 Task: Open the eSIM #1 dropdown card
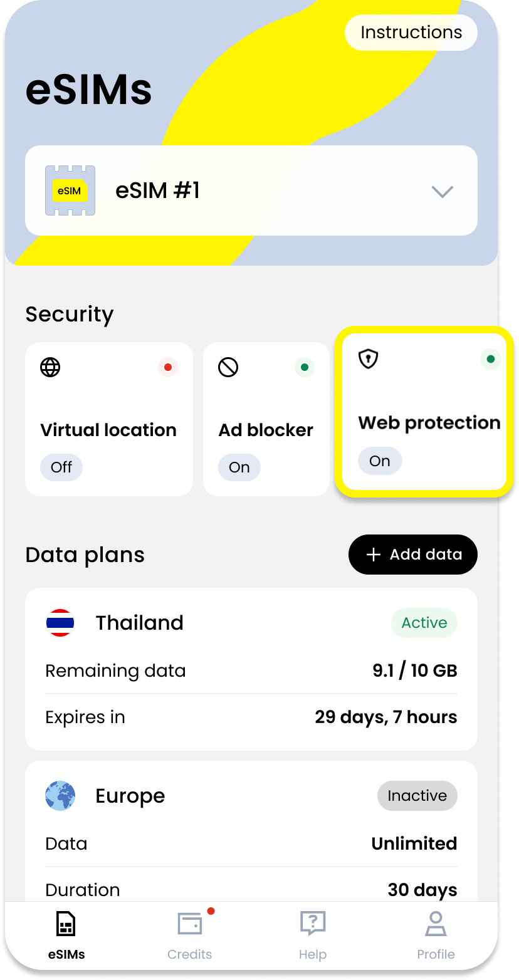tap(251, 190)
